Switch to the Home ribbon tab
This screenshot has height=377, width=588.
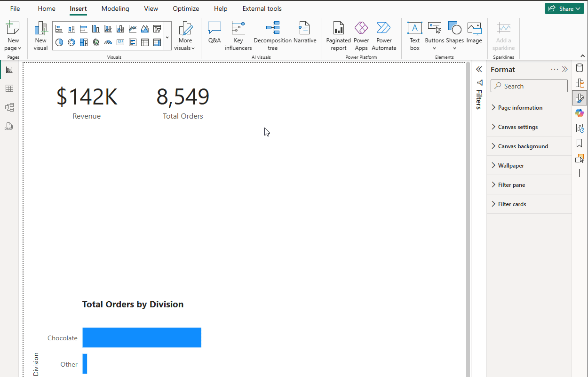[47, 8]
